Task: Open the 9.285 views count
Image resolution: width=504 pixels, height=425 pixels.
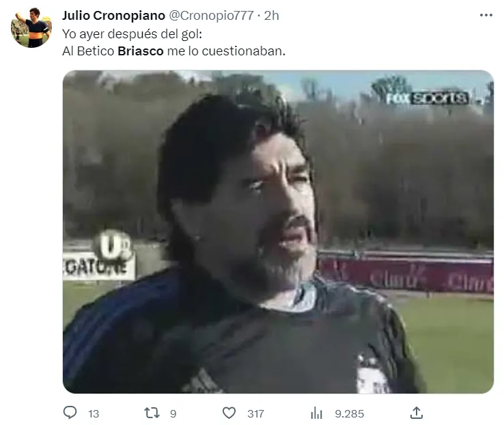Action: [x=350, y=413]
